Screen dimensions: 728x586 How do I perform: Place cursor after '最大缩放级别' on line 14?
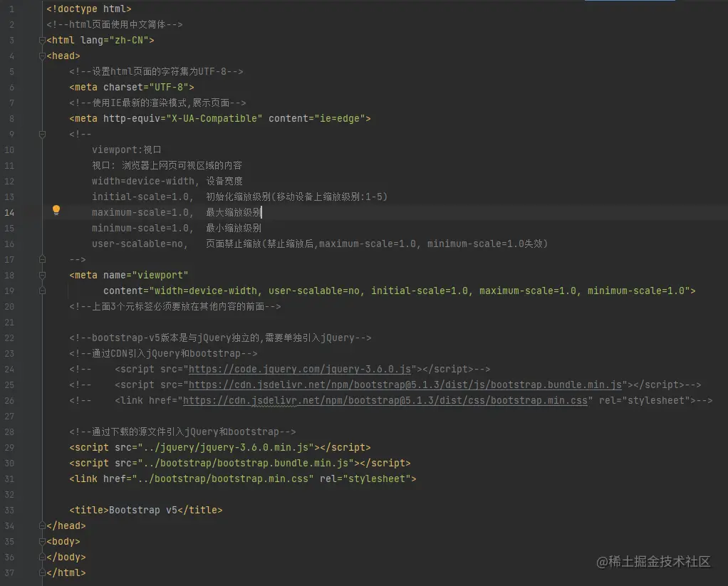click(262, 212)
